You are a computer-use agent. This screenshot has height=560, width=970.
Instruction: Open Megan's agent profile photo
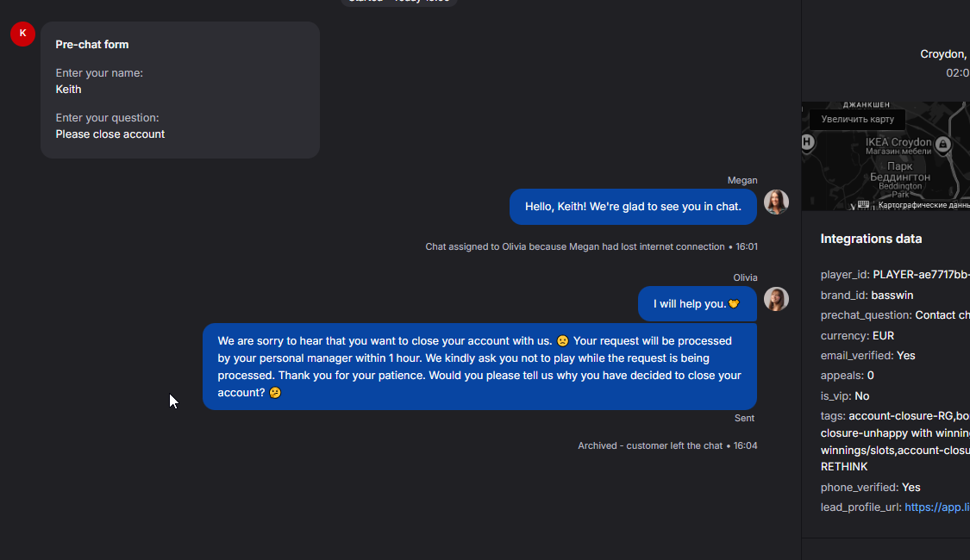point(776,202)
